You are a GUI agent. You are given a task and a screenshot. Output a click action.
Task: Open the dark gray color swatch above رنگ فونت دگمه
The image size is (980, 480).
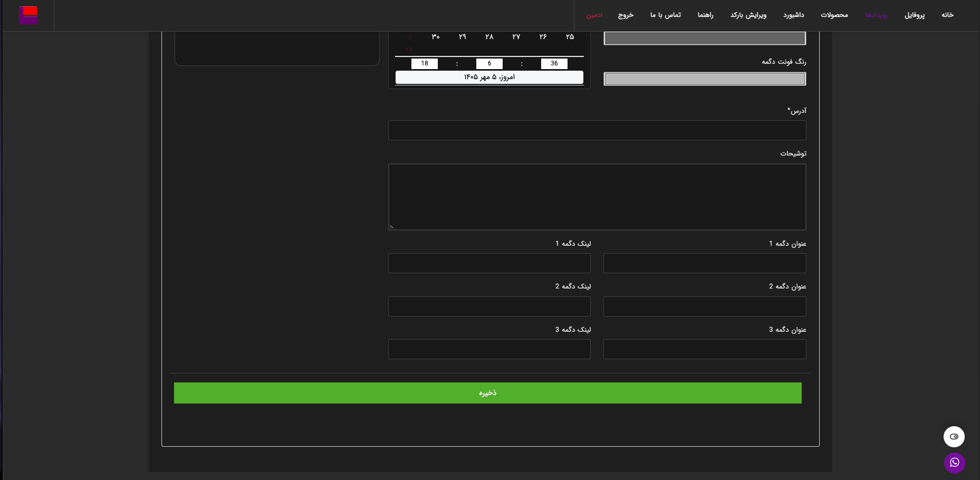tap(705, 38)
